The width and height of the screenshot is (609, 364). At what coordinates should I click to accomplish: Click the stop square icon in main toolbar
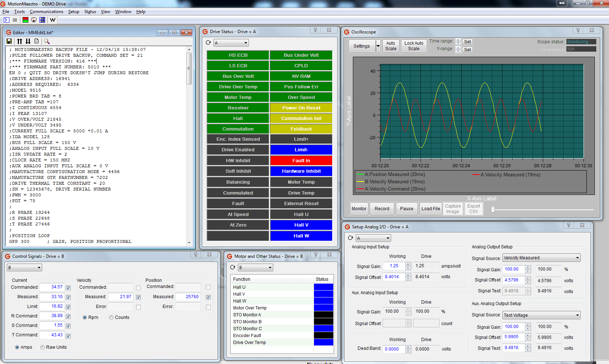pos(15,20)
